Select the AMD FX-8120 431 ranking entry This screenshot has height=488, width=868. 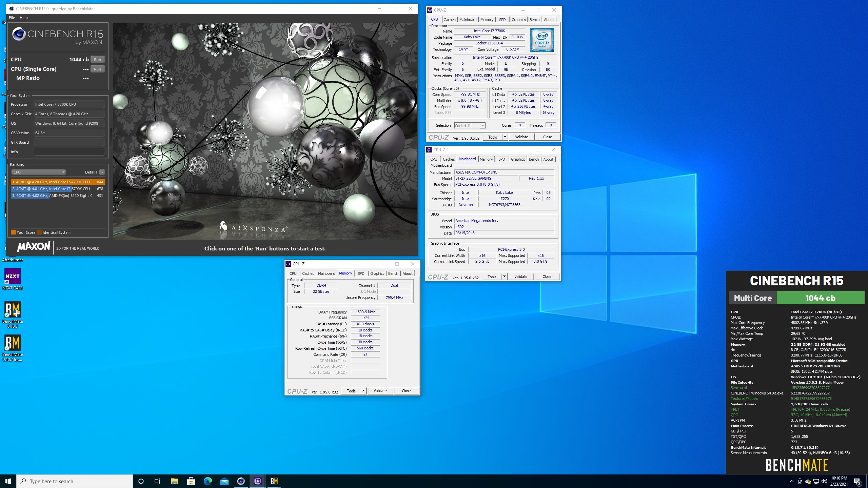click(x=58, y=196)
